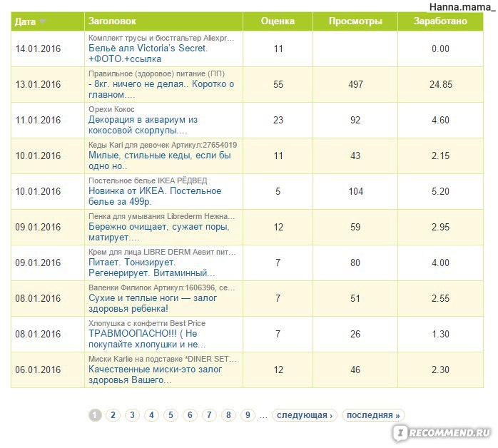Viewport: 498px width, 448px height.
Task: Click views value 92
Action: click(355, 120)
